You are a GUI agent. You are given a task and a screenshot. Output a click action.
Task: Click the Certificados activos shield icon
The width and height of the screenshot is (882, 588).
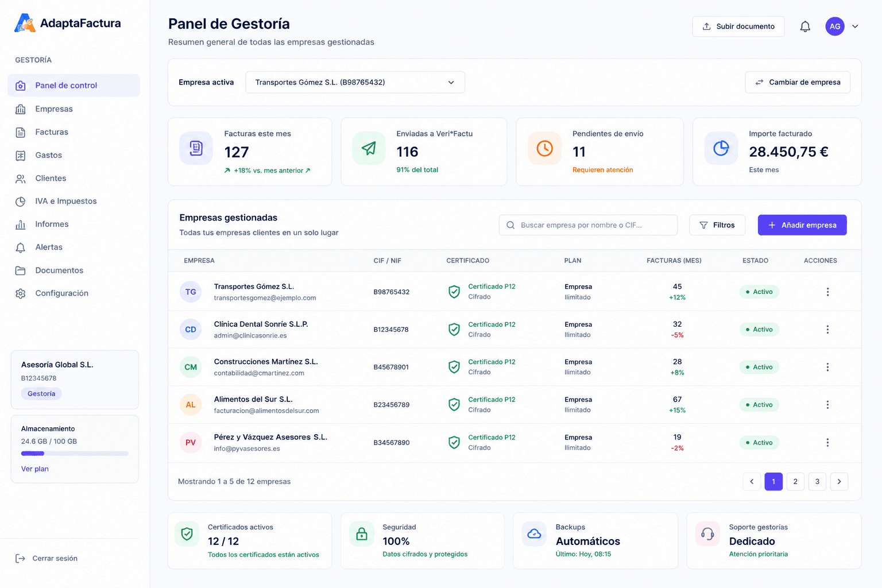187,534
